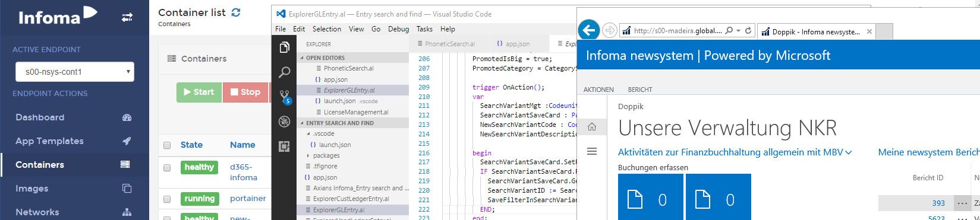Go back in the Internet Explorer window
980x220 pixels.
pyautogui.click(x=589, y=30)
